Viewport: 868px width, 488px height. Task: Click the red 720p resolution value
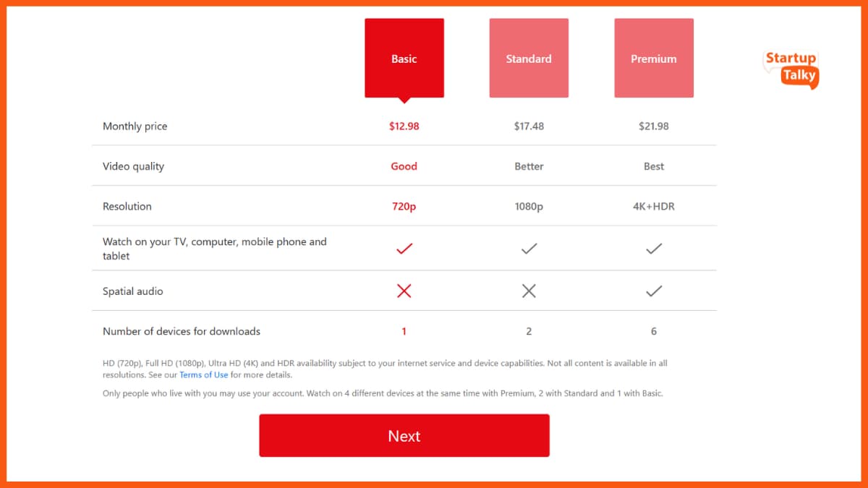click(x=404, y=206)
